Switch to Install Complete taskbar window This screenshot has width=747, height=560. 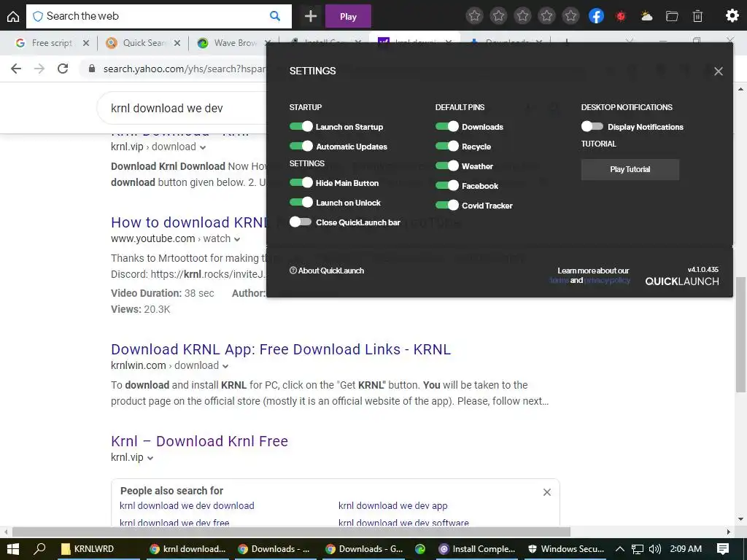pyautogui.click(x=477, y=549)
